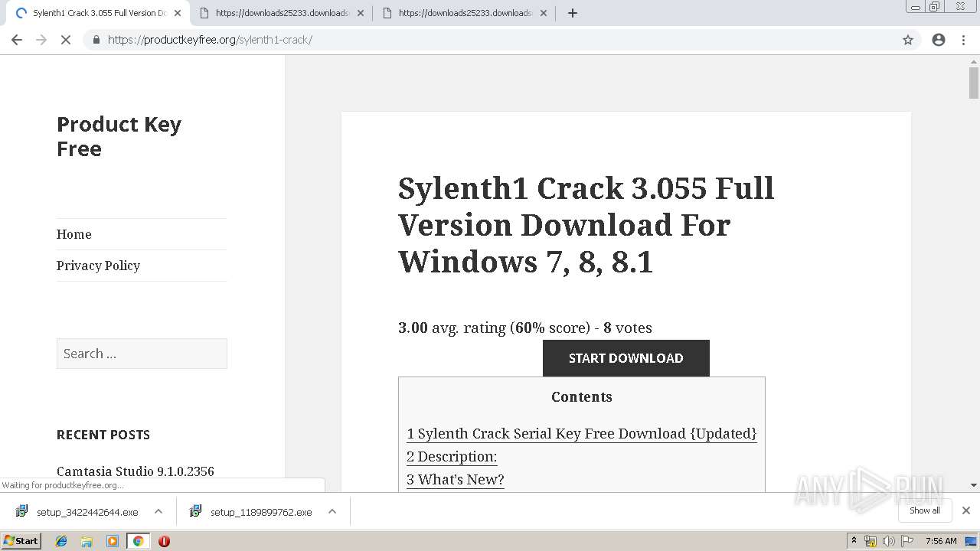The width and height of the screenshot is (980, 551).
Task: Expand options for setup_1189899762.exe download
Action: (332, 511)
